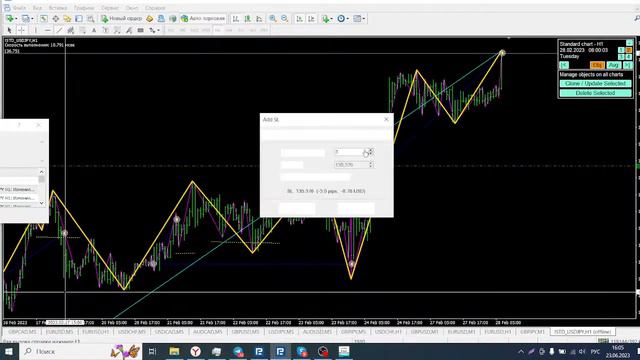
Task: Open the templates dropdown icon
Action: pyautogui.click(x=359, y=18)
